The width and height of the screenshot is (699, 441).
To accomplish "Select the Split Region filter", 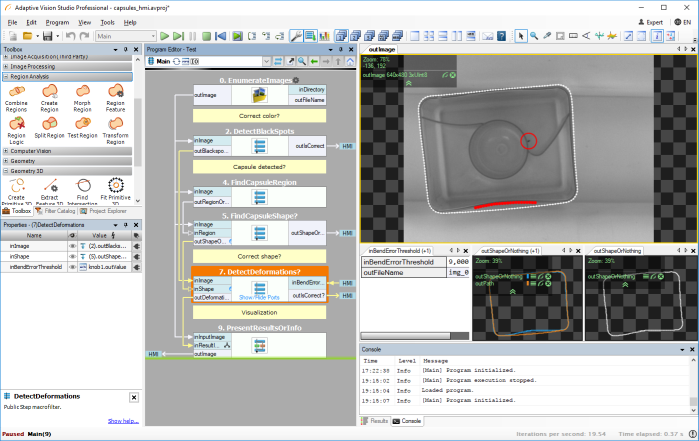I will [48, 123].
